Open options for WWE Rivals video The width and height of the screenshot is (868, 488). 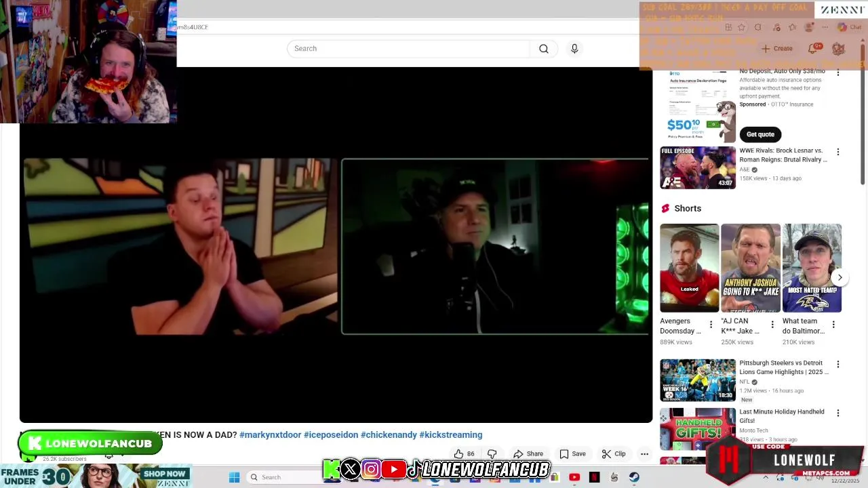tap(838, 152)
